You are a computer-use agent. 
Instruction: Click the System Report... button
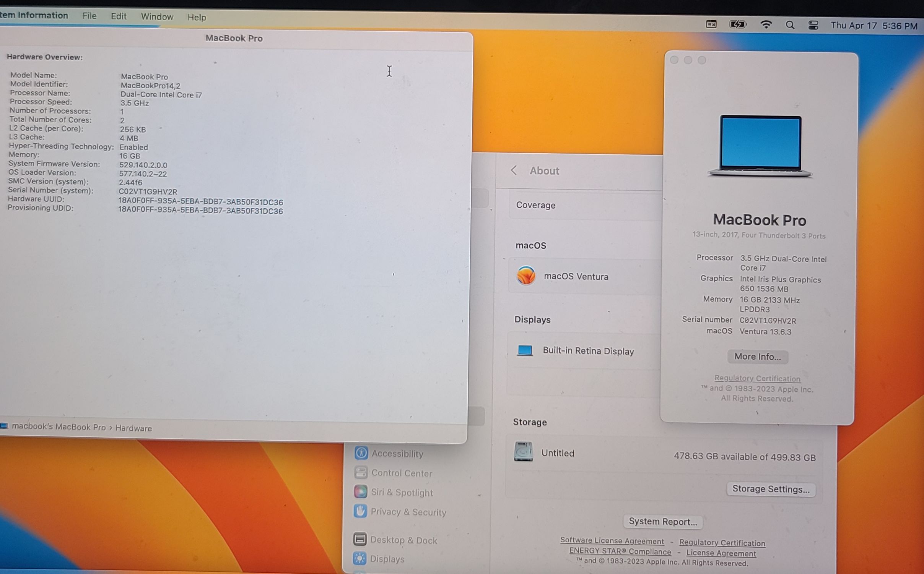[x=663, y=522]
